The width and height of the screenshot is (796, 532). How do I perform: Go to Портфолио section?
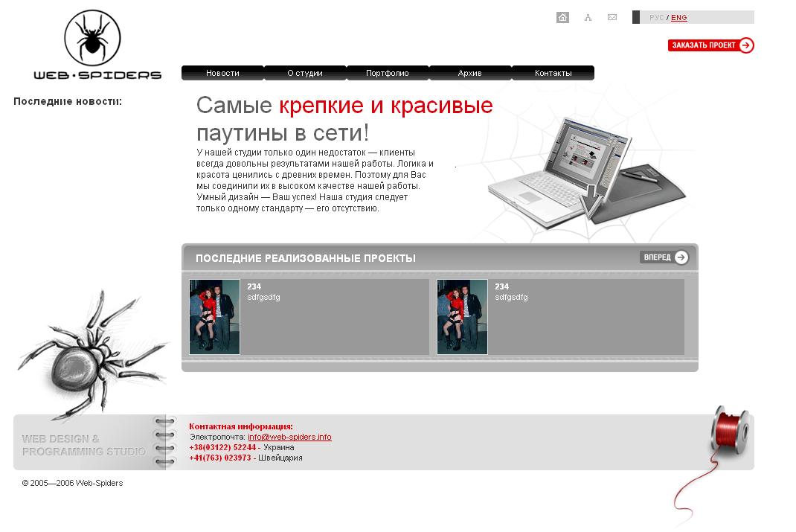coord(388,73)
